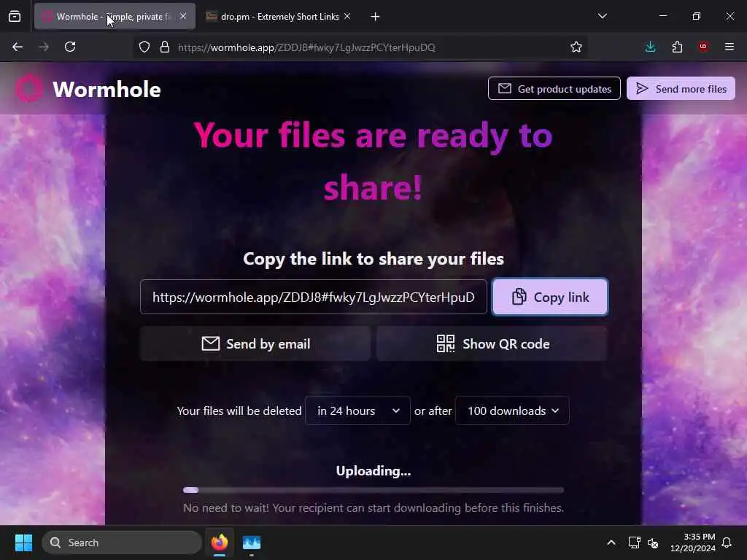This screenshot has width=747, height=560.
Task: Open the recent browsing tab-overview icon
Action: click(15, 17)
